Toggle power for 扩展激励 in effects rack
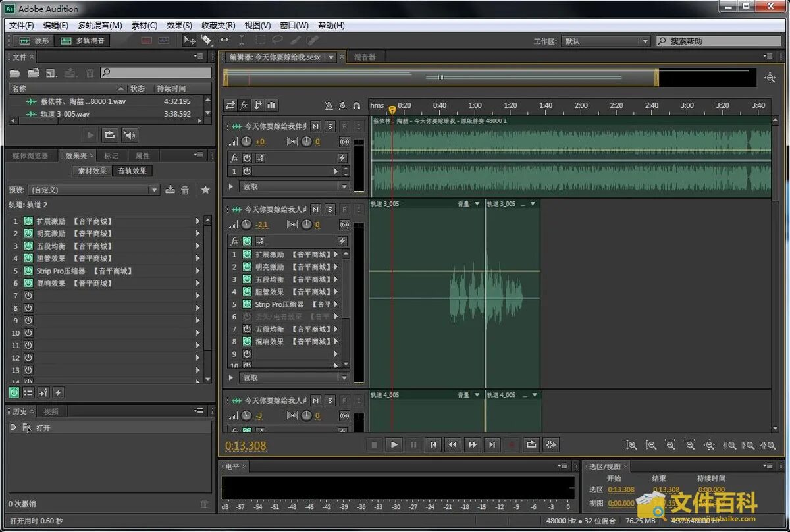The image size is (790, 532). [28, 221]
